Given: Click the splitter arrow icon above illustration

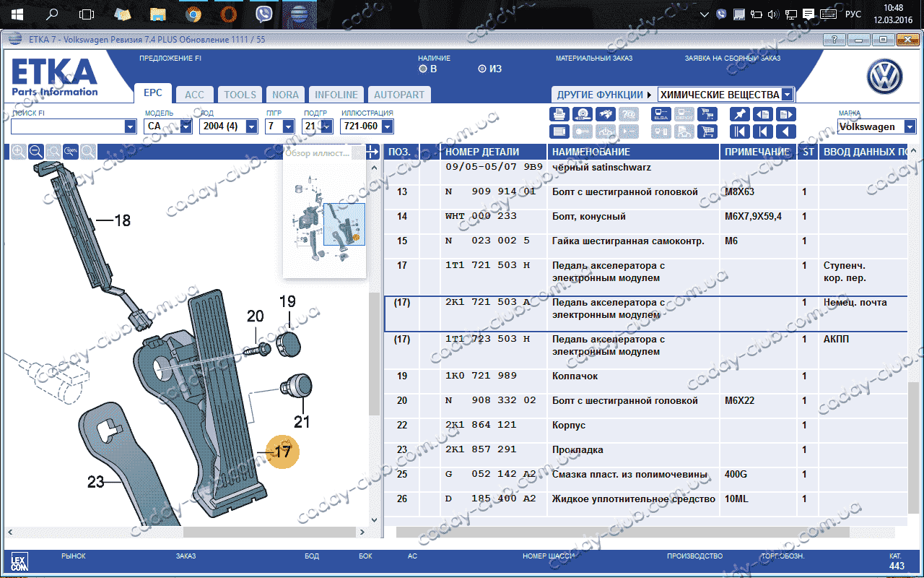Looking at the screenshot, I should tap(372, 152).
